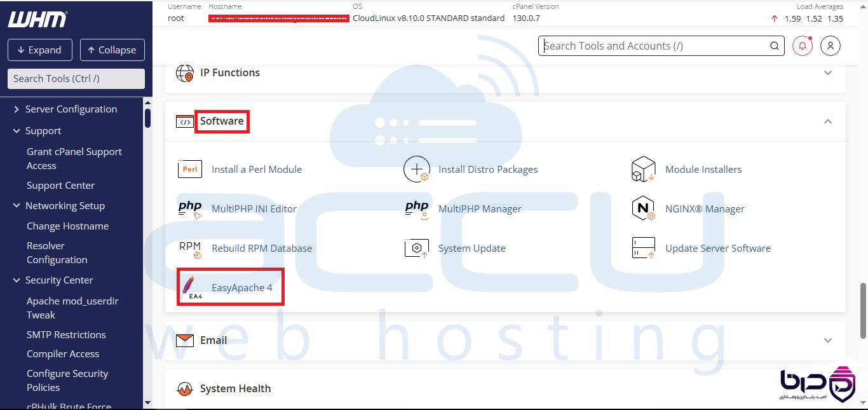The image size is (868, 410).
Task: Select Apache mod_userdir Tweak
Action: point(72,308)
